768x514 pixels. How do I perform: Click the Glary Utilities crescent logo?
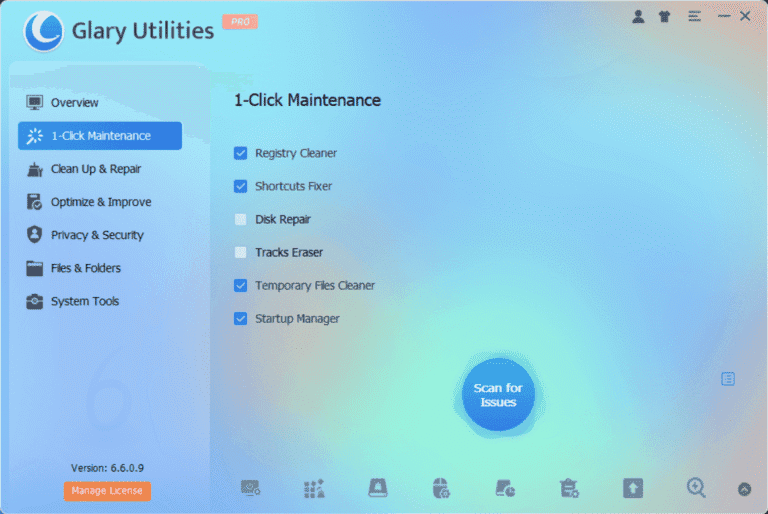(x=44, y=31)
